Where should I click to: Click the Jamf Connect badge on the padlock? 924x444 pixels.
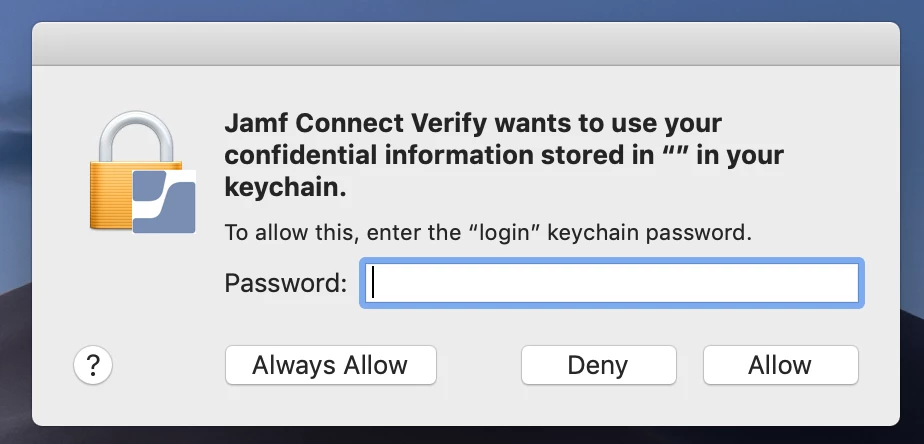[164, 202]
